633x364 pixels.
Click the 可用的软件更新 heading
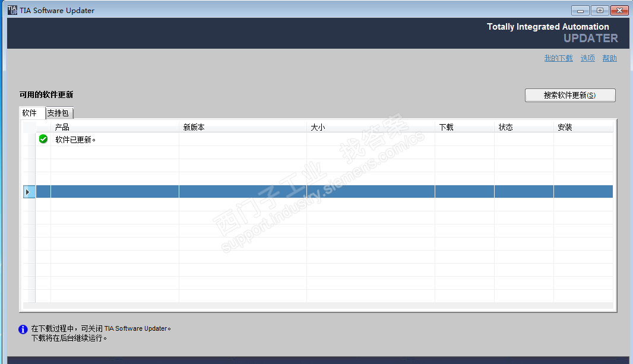click(x=46, y=95)
